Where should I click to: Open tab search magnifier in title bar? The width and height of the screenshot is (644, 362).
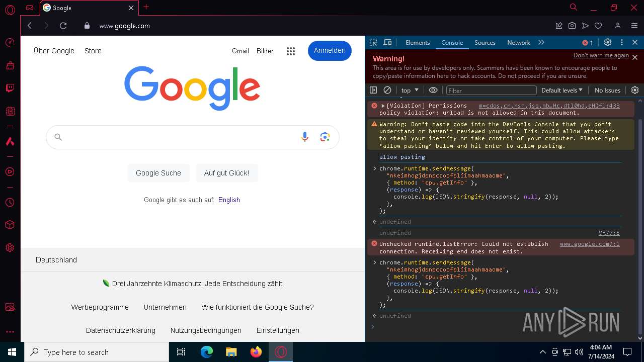coord(573,7)
